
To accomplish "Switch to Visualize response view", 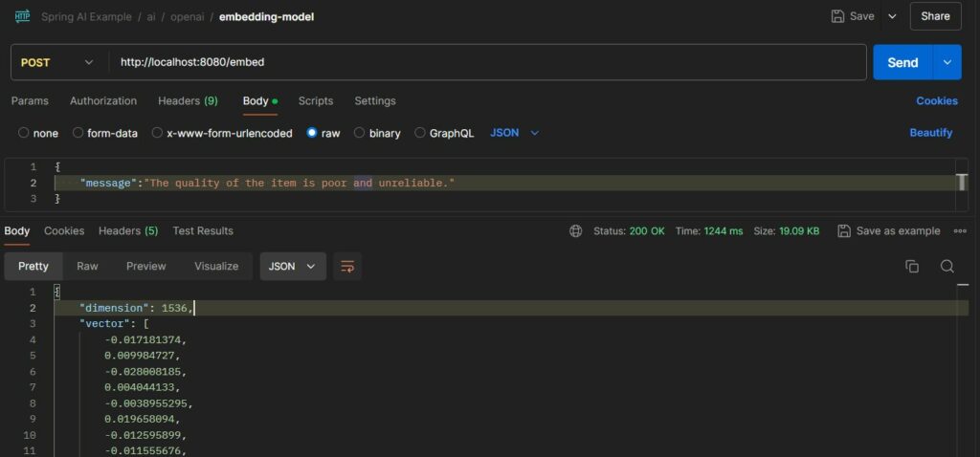I will (x=216, y=266).
